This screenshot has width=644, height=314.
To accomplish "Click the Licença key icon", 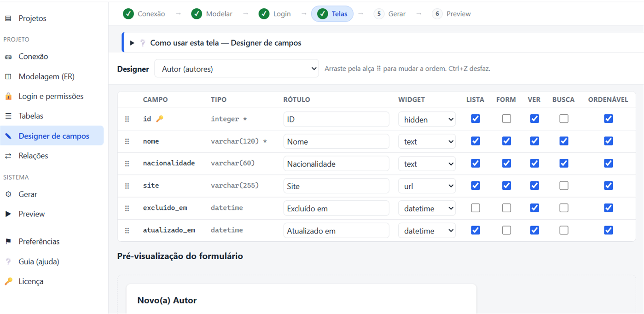I will [x=8, y=281].
